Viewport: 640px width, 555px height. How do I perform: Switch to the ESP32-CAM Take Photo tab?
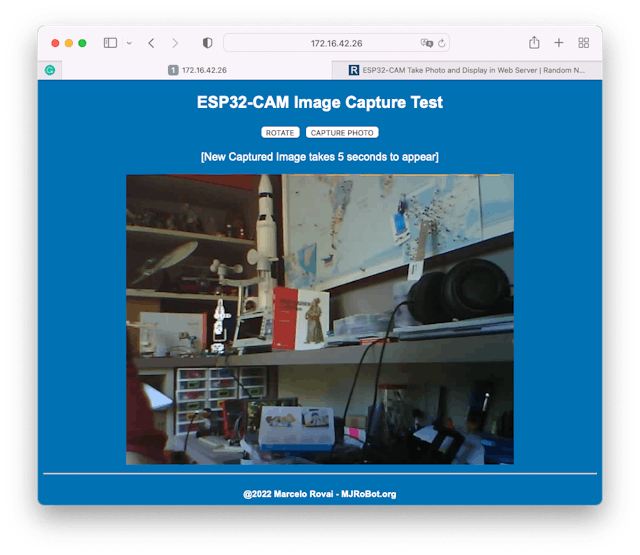[467, 70]
